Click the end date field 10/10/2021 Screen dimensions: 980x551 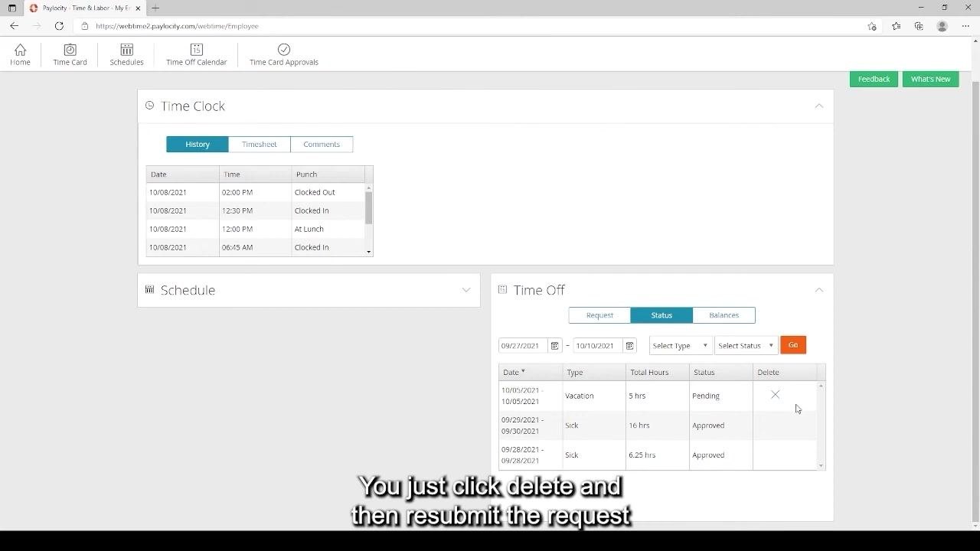pyautogui.click(x=597, y=346)
